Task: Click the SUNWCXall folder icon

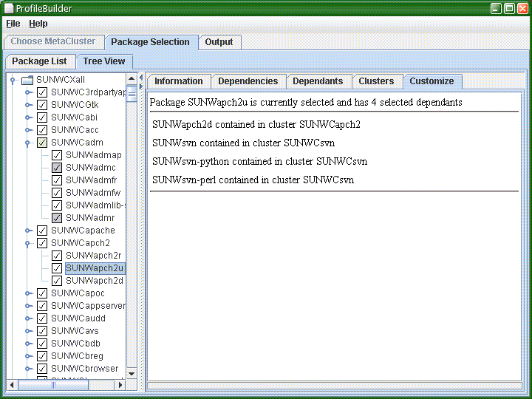Action: (27, 80)
